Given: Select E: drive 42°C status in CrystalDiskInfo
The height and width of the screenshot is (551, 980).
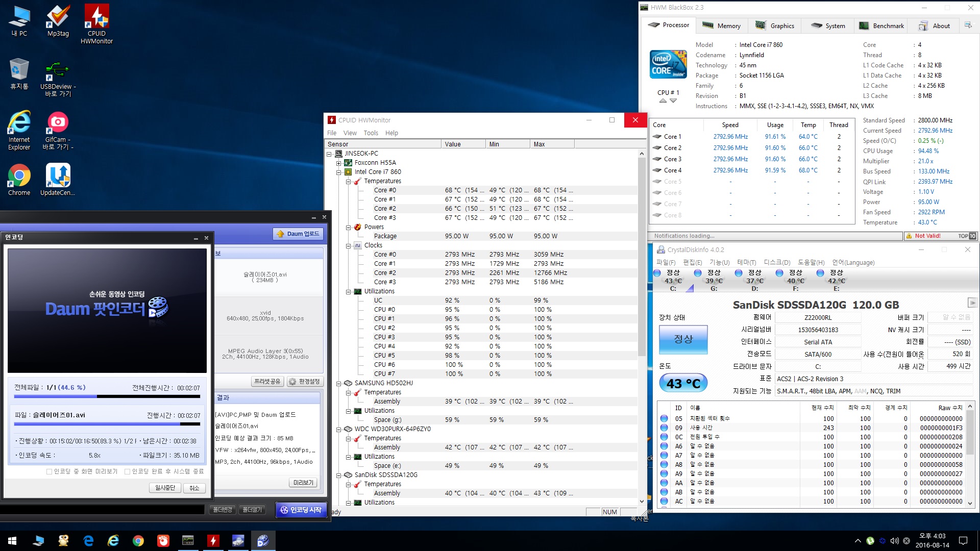Looking at the screenshot, I should point(837,280).
